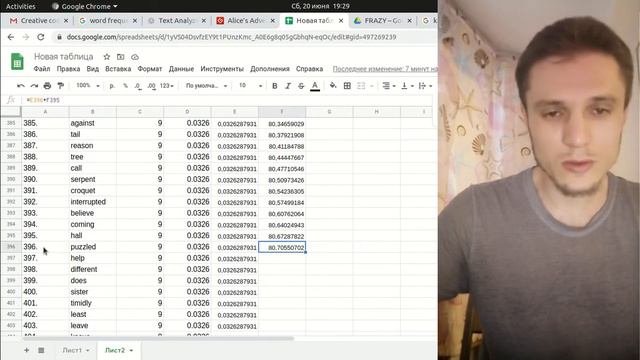Select the Paint format tool

point(60,86)
